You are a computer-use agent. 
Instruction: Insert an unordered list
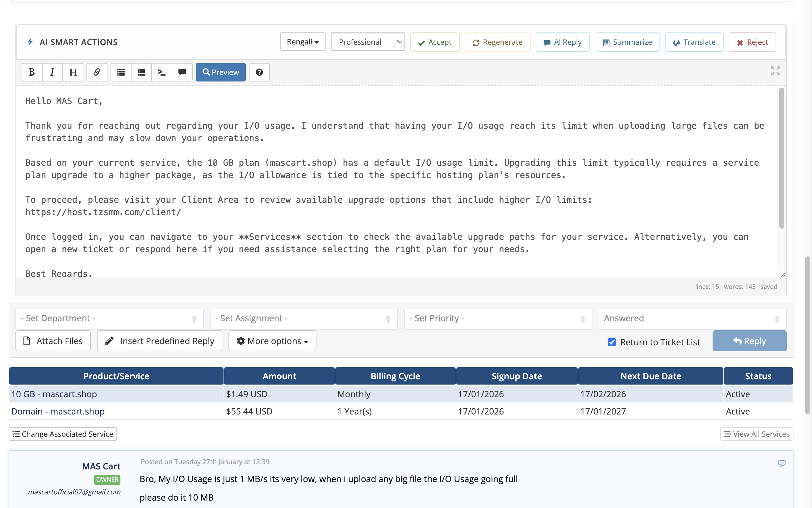click(120, 72)
